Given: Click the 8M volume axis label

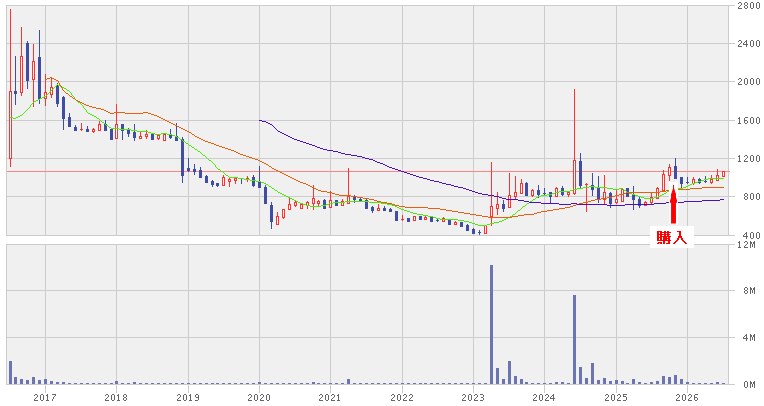Looking at the screenshot, I should pyautogui.click(x=749, y=291).
